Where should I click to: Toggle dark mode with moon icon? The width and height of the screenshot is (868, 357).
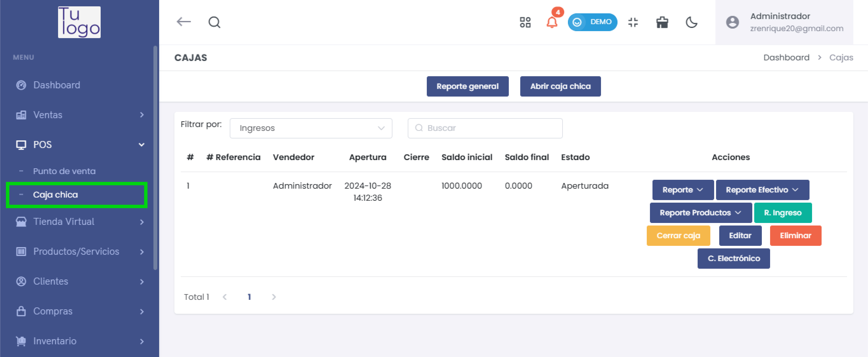click(x=691, y=22)
